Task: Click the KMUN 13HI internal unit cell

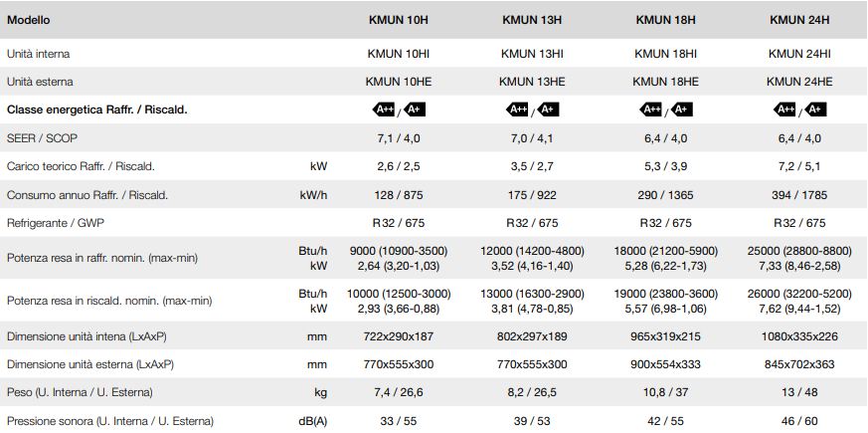Action: [532, 54]
